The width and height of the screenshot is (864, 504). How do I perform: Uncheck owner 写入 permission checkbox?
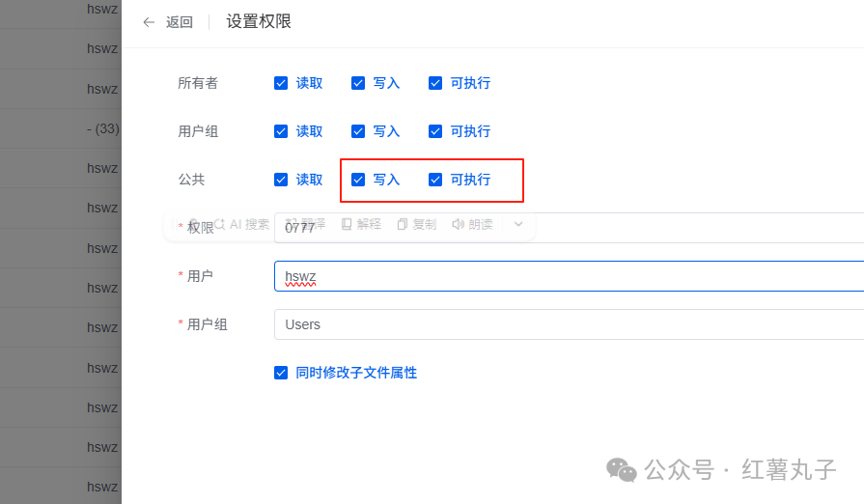(358, 83)
